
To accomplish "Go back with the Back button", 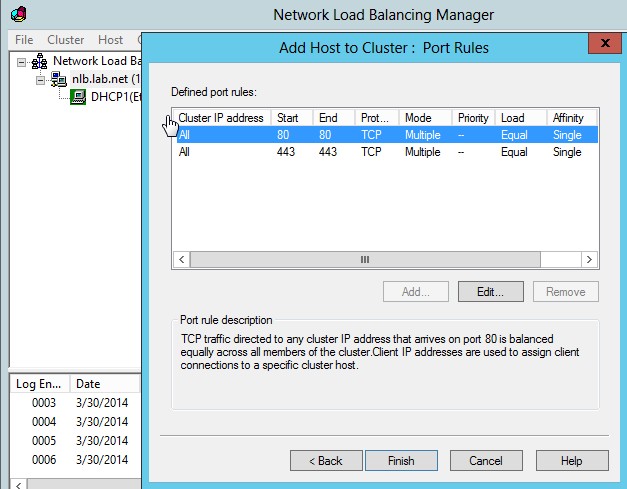I will (326, 461).
